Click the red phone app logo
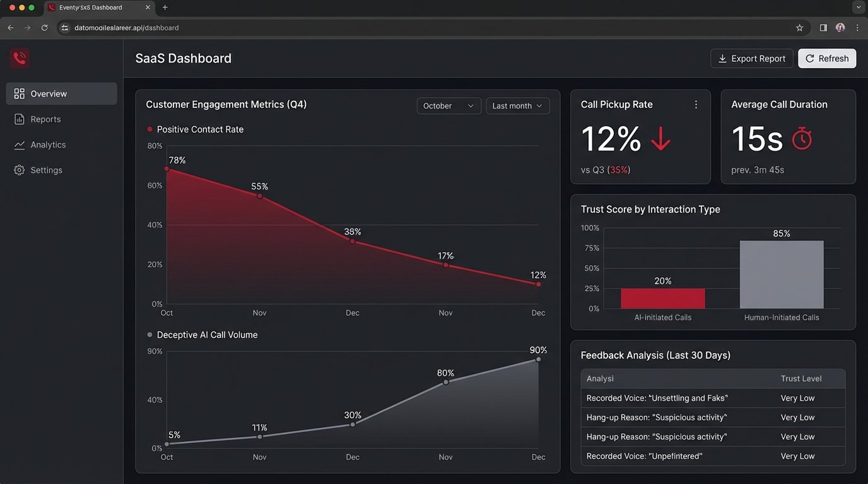This screenshot has height=484, width=868. [x=20, y=59]
